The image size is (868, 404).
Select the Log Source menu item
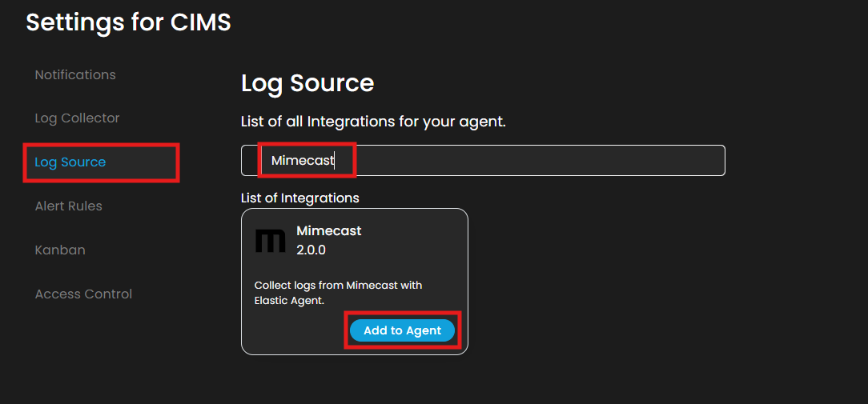pyautogui.click(x=70, y=162)
